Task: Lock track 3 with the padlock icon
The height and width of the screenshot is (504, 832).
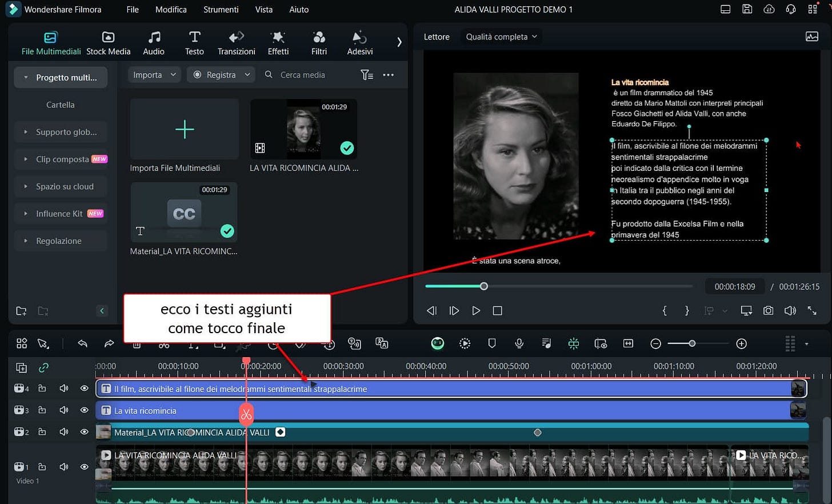Action: pyautogui.click(x=42, y=410)
